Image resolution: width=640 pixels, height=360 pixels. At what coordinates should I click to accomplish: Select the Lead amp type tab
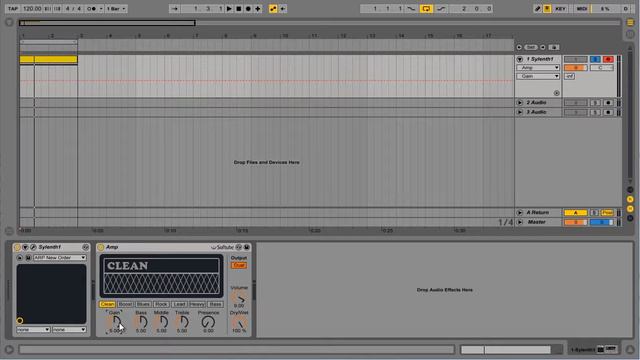tap(179, 304)
